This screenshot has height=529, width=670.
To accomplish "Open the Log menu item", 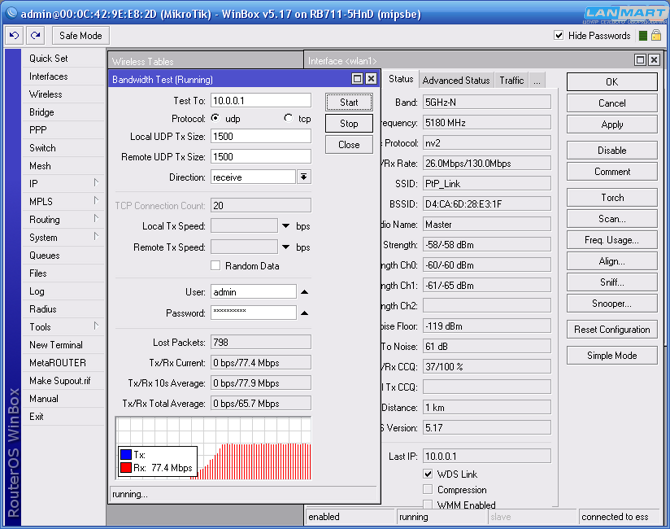I will point(63,291).
